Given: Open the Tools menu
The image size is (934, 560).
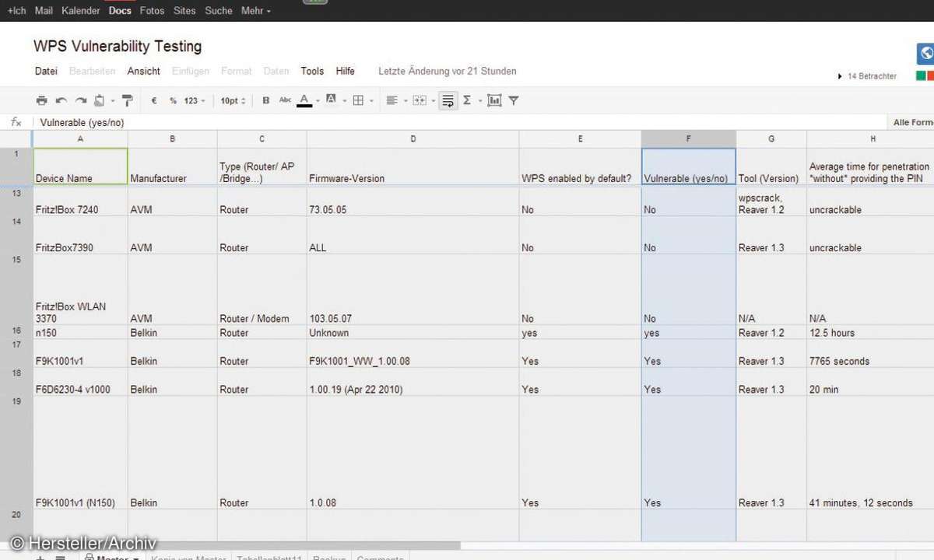Looking at the screenshot, I should coord(312,71).
